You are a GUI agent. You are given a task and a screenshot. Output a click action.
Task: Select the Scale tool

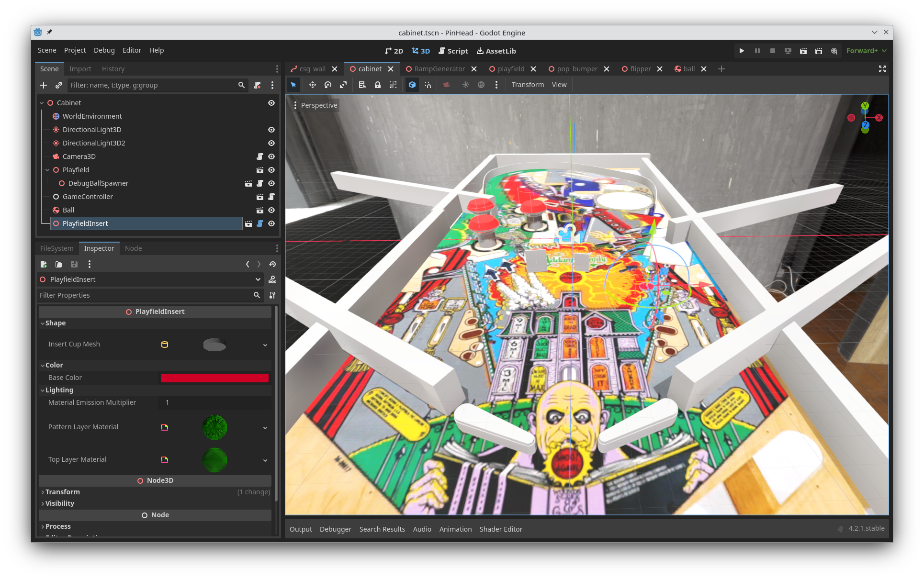point(343,85)
